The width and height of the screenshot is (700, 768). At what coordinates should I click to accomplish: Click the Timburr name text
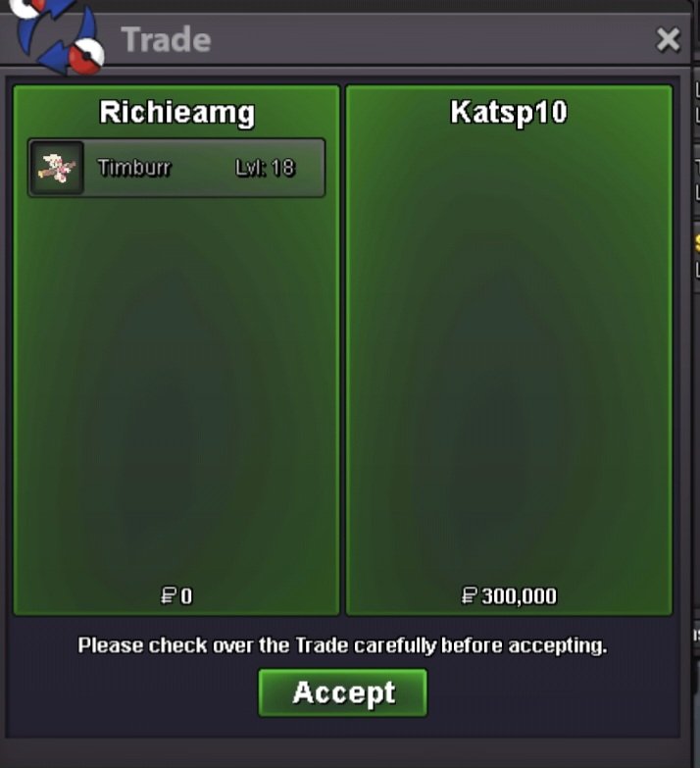pyautogui.click(x=134, y=168)
